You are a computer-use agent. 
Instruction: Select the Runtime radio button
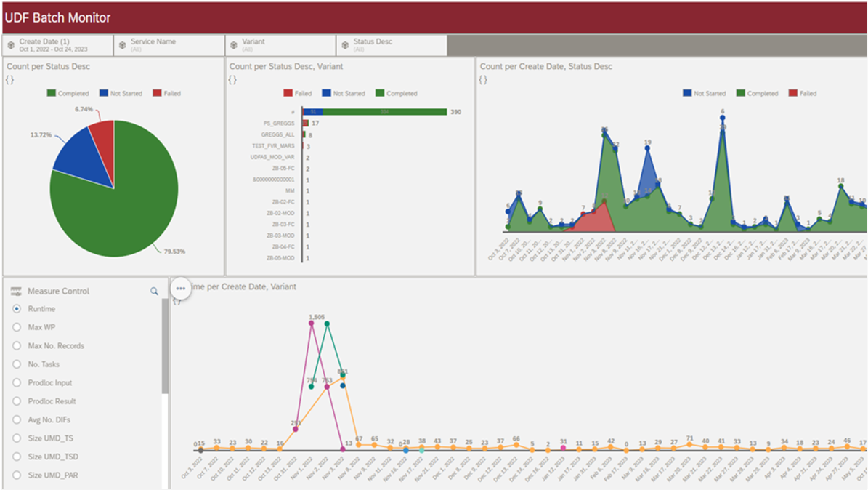[x=17, y=309]
